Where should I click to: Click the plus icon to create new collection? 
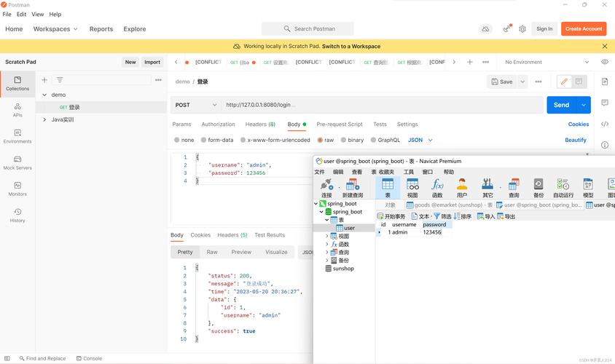click(x=44, y=80)
